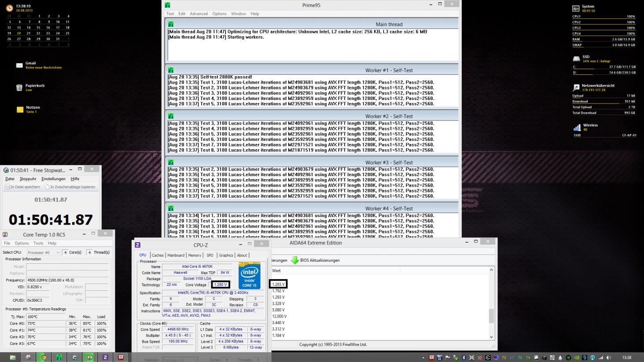The height and width of the screenshot is (362, 644).
Task: Click the taskbar clock showing 13:38
Action: [x=627, y=358]
